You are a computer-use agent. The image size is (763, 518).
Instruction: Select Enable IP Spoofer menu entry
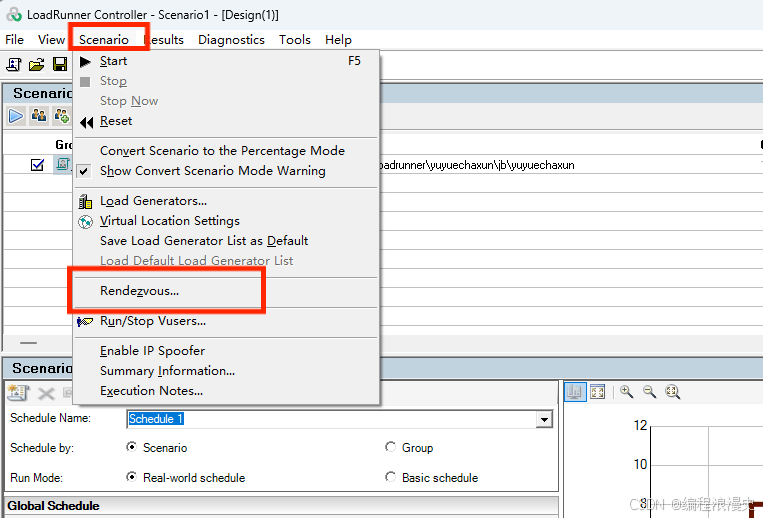(x=226, y=351)
